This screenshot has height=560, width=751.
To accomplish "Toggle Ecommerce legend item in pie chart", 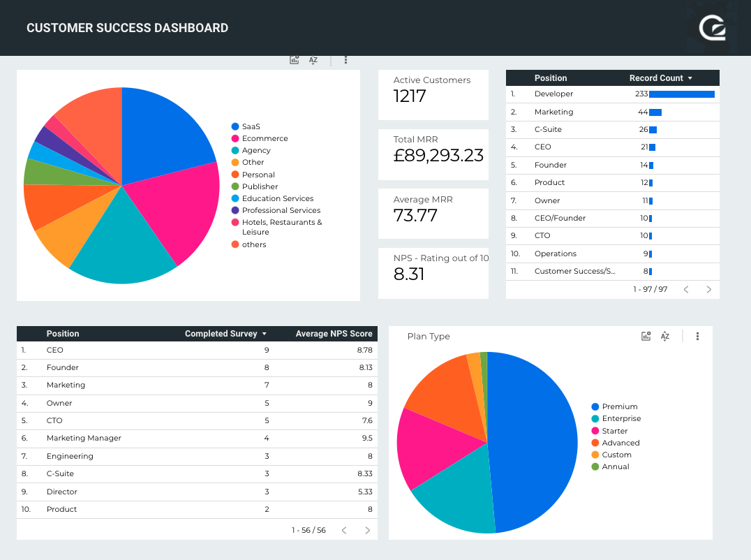I will click(265, 138).
